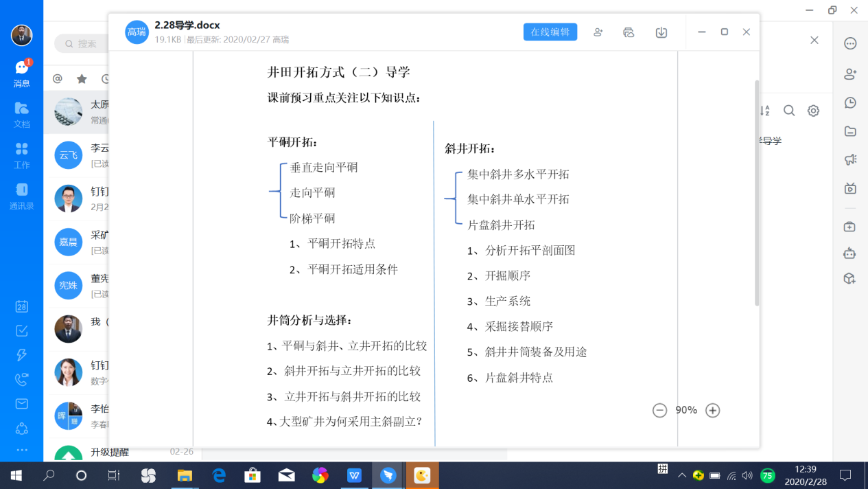Open the 工作 workbench section

point(22,155)
